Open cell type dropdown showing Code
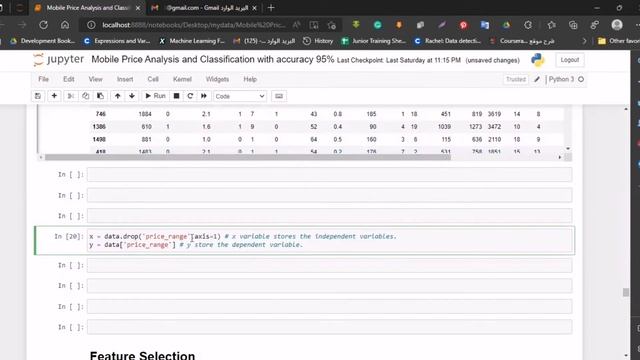Viewport: 640px width, 360px height. coord(240,96)
